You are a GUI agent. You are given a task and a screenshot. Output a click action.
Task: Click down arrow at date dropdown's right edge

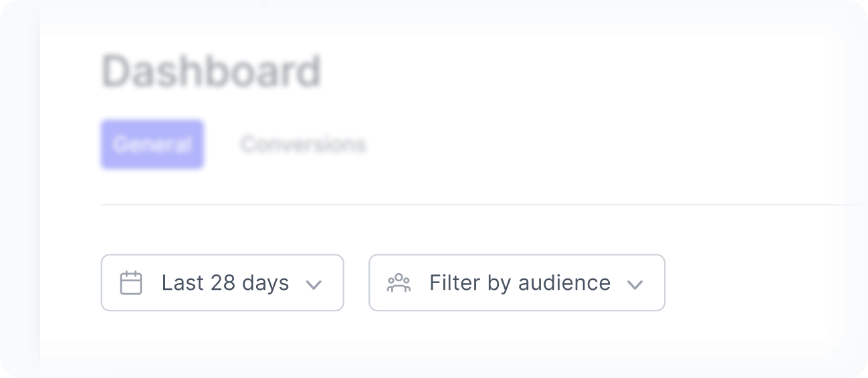[314, 285]
